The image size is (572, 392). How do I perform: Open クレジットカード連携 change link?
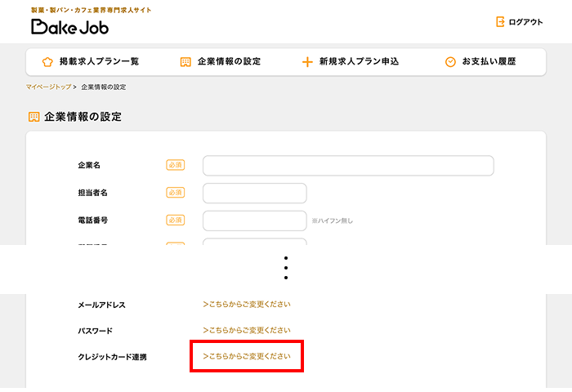coord(247,357)
